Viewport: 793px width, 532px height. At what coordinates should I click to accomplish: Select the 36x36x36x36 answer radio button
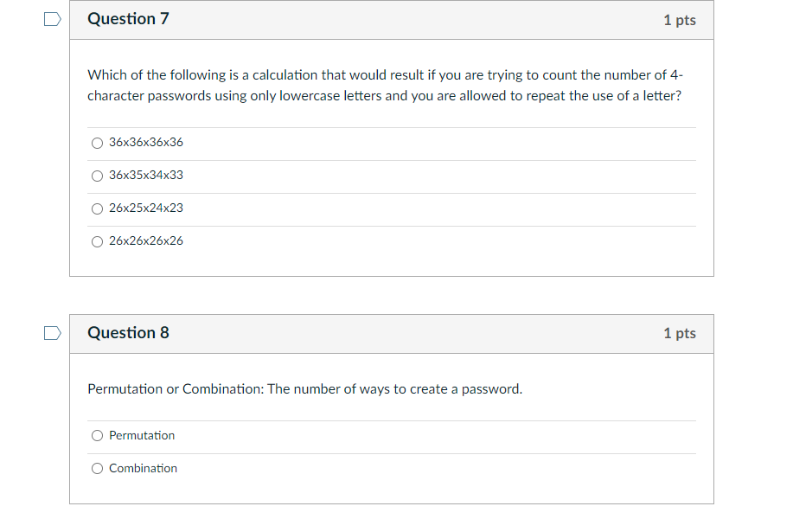point(97,143)
